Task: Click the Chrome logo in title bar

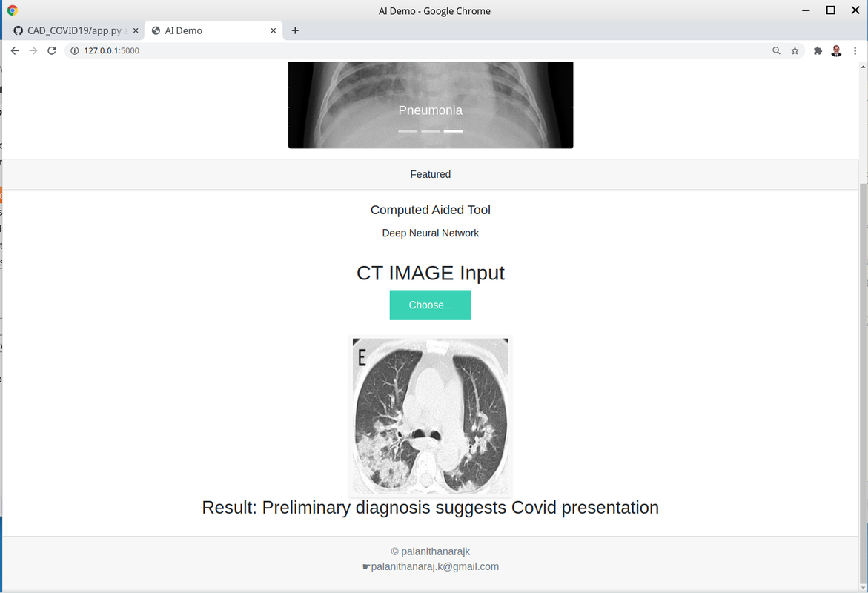Action: click(x=12, y=10)
